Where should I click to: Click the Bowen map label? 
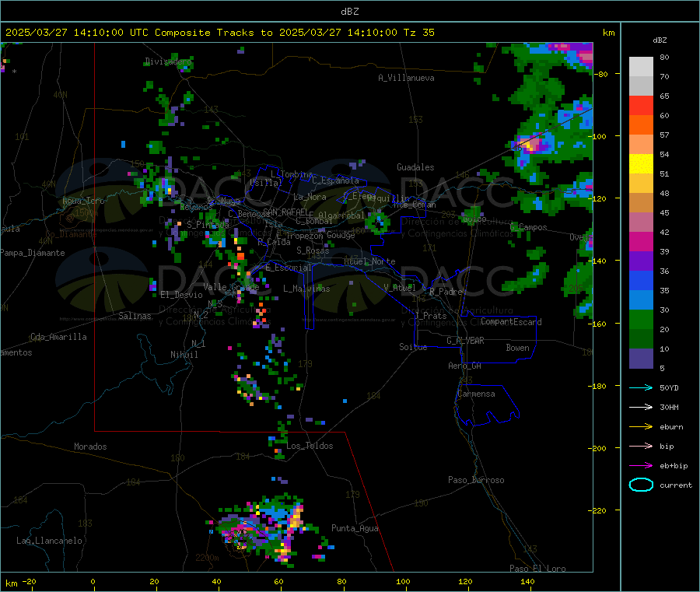click(517, 348)
